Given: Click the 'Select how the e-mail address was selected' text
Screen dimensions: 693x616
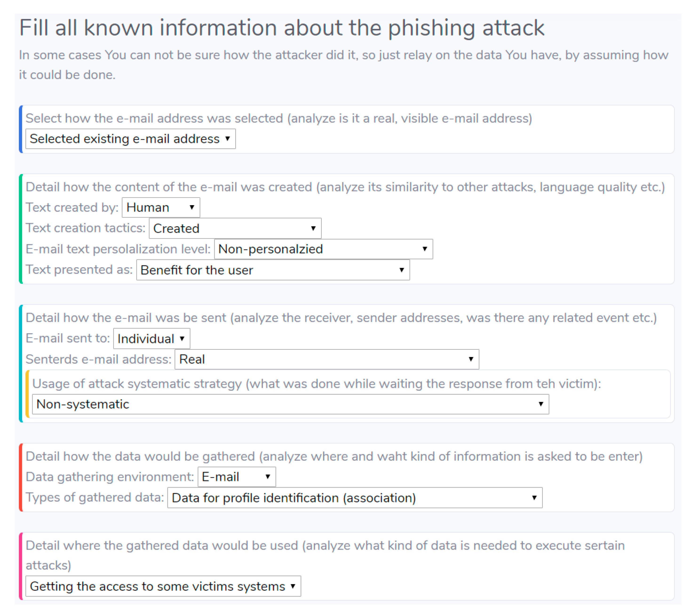Looking at the screenshot, I should 279,118.
